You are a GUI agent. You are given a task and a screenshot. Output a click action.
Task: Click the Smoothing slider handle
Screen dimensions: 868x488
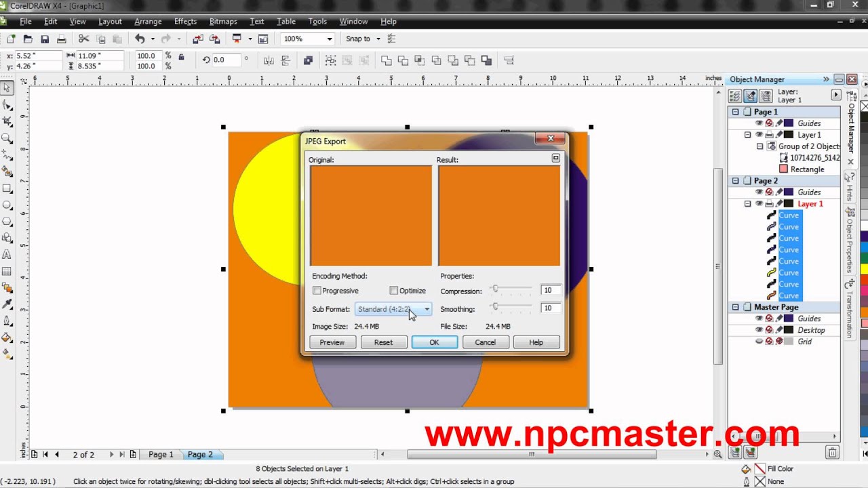(495, 307)
